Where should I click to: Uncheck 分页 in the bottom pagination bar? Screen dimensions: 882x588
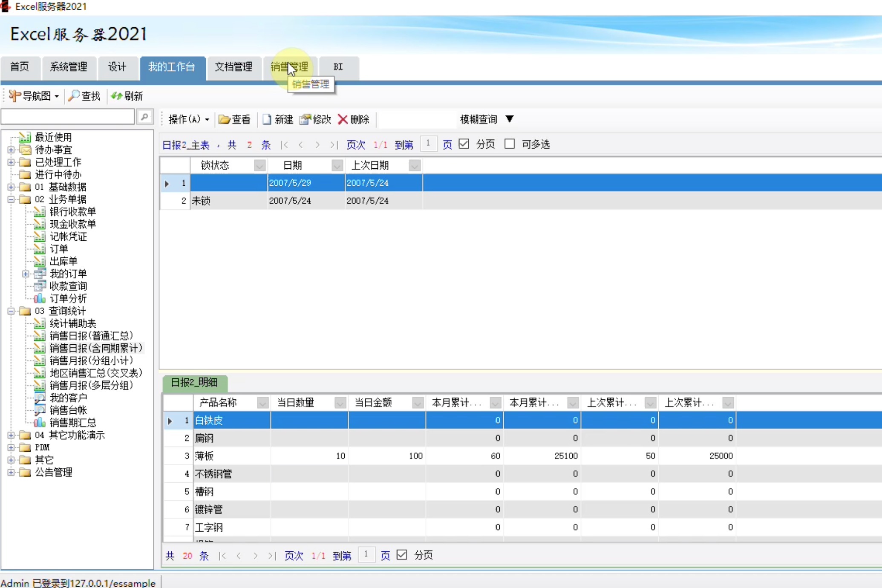pyautogui.click(x=401, y=555)
